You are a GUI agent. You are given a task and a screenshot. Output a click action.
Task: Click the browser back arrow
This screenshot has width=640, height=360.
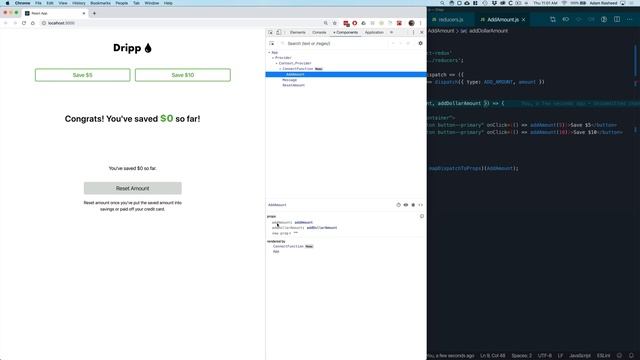[x=6, y=23]
